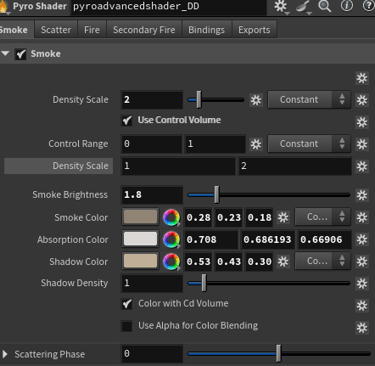The image size is (375, 366).
Task: Open Absorption Color color wheel picker
Action: tap(171, 240)
